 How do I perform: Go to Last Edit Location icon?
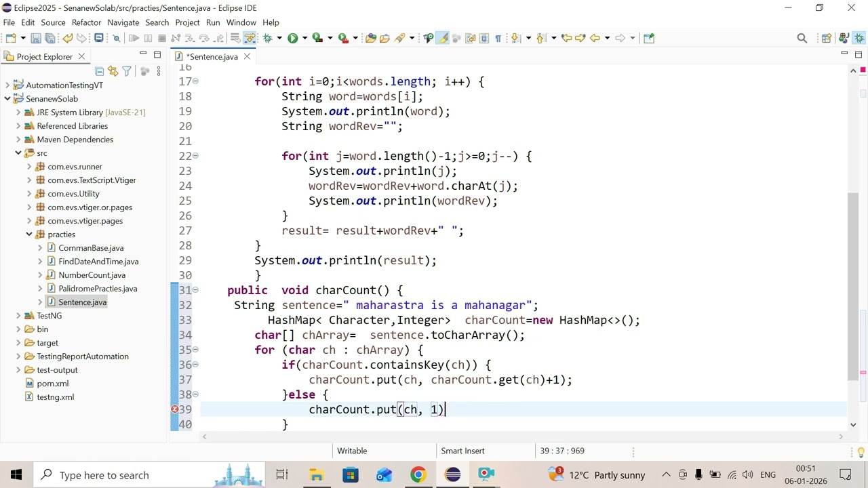pos(566,38)
